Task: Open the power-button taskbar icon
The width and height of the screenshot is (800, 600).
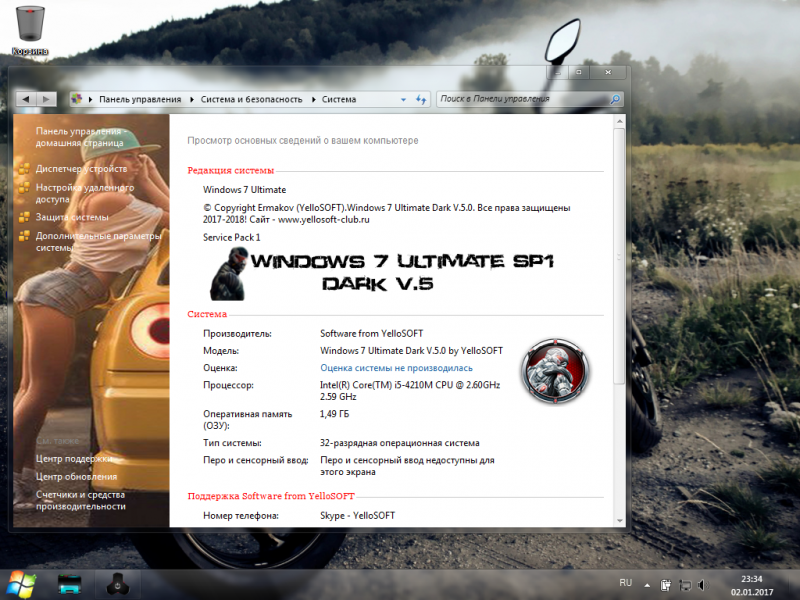Action: point(117,585)
